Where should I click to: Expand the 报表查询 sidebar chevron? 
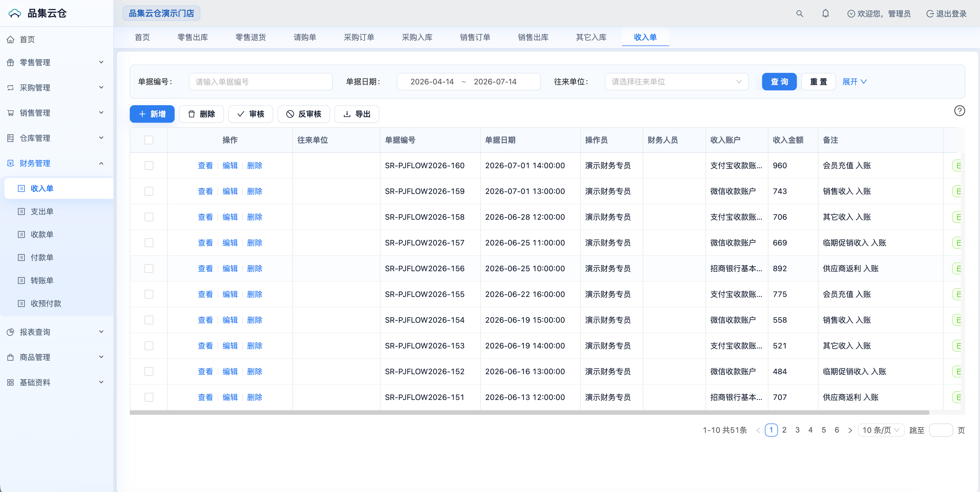101,332
